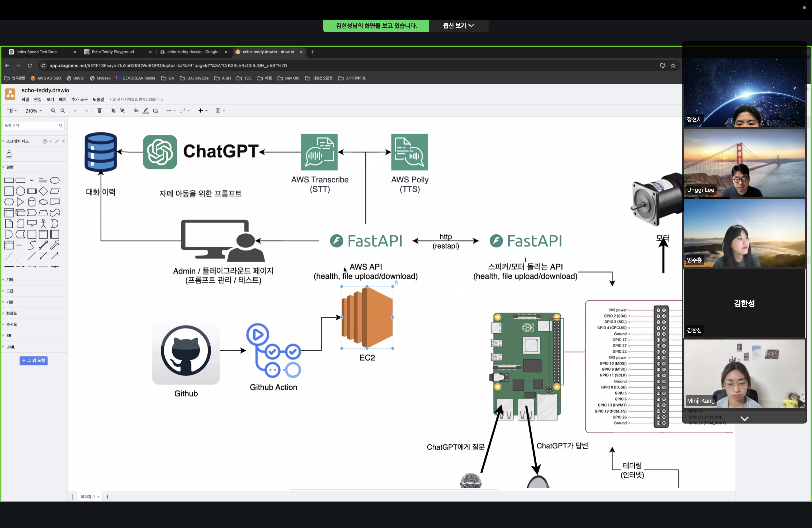Select the AWS Transcribe icon on canvas
The image size is (812, 528).
(319, 152)
